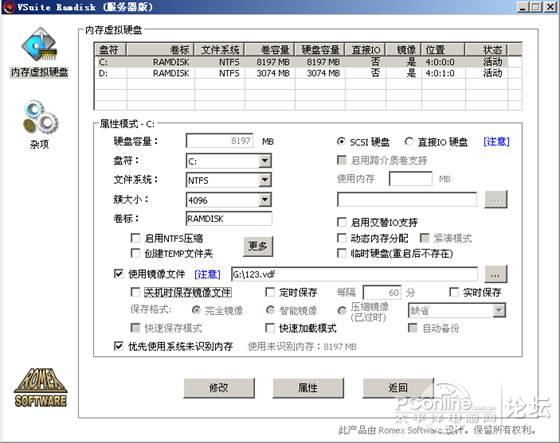The image size is (560, 443).
Task: Click the 文件系统 column header
Action: coord(220,49)
